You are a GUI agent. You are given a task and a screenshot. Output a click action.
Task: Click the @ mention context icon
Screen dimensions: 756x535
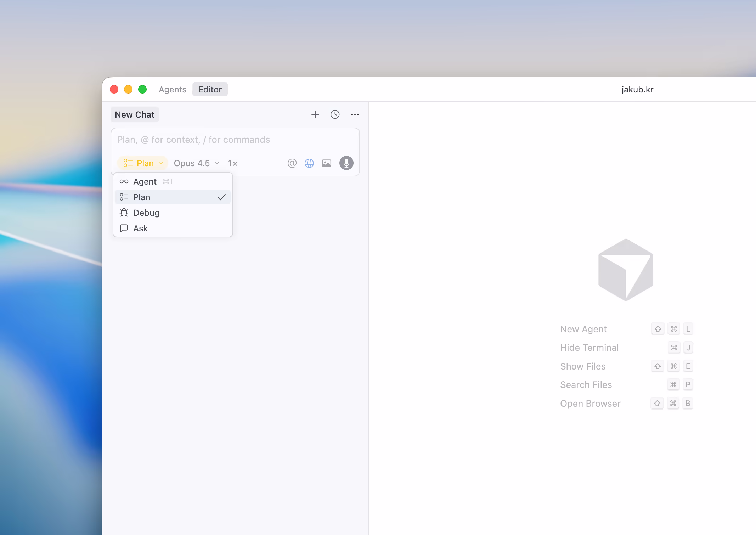[x=292, y=163]
